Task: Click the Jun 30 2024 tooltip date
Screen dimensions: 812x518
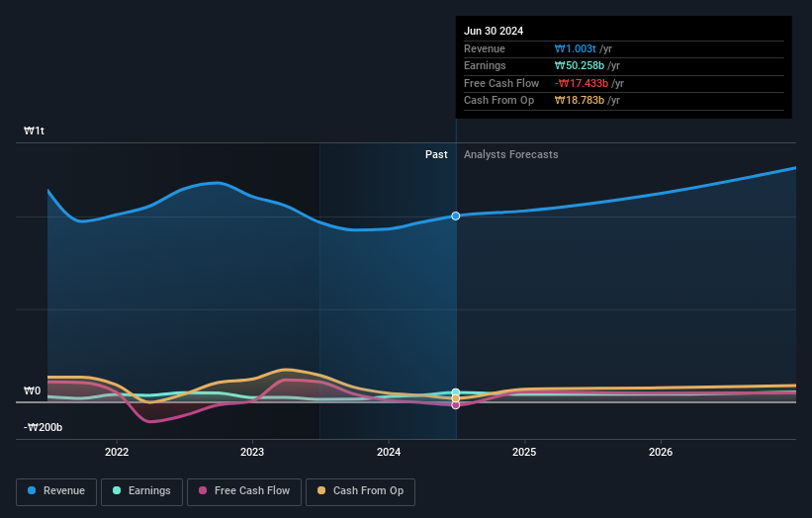Action: [x=494, y=31]
